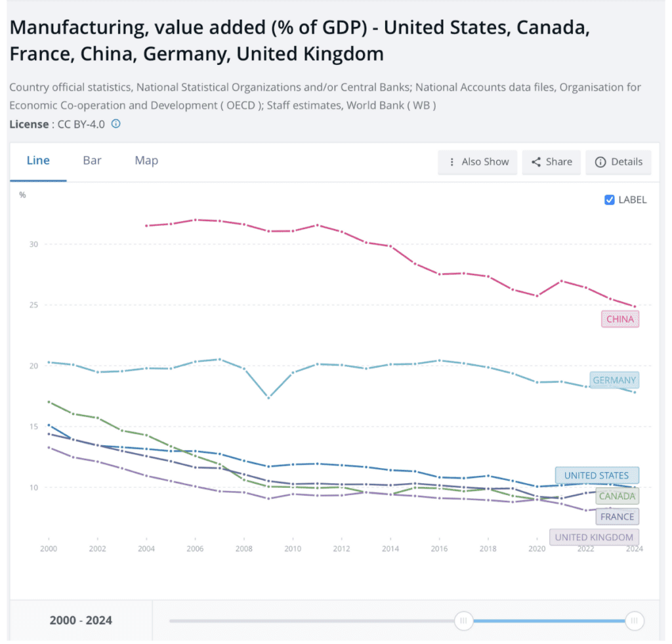Click the left handle of the year range slider
The image size is (672, 644).
point(463,620)
